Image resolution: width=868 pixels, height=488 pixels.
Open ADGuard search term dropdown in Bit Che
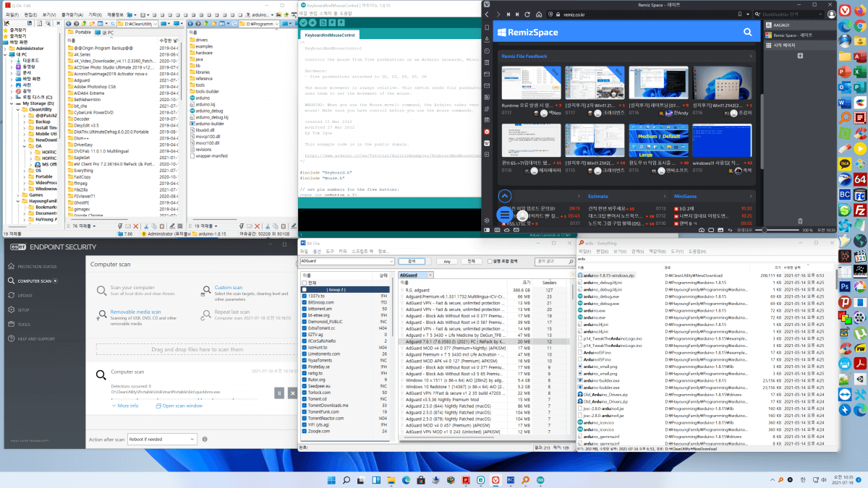392,261
